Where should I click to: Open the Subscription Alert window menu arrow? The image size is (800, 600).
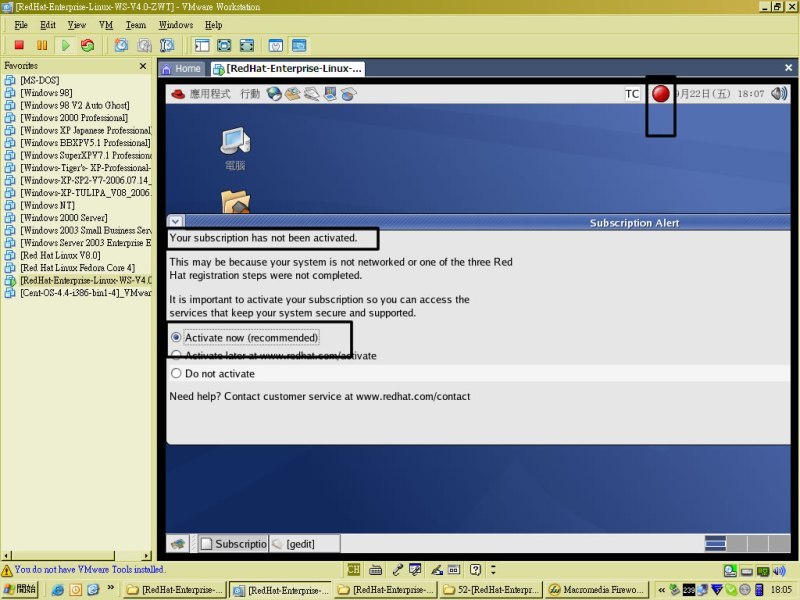[176, 221]
